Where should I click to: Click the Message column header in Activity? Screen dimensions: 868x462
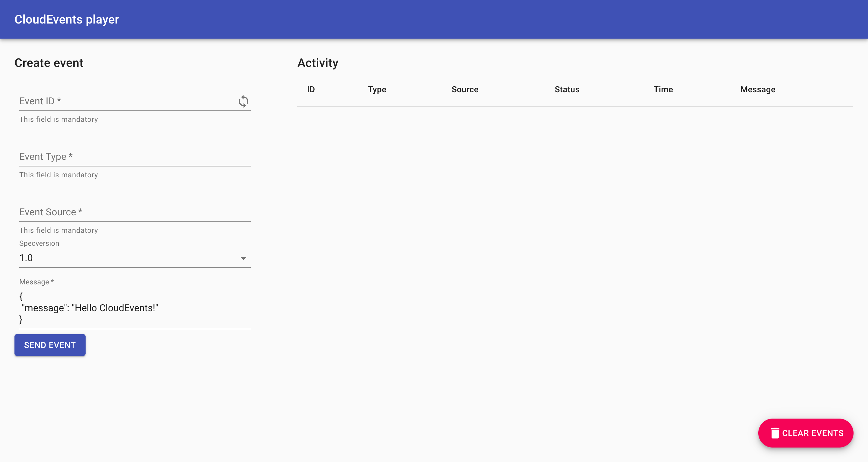click(x=757, y=89)
